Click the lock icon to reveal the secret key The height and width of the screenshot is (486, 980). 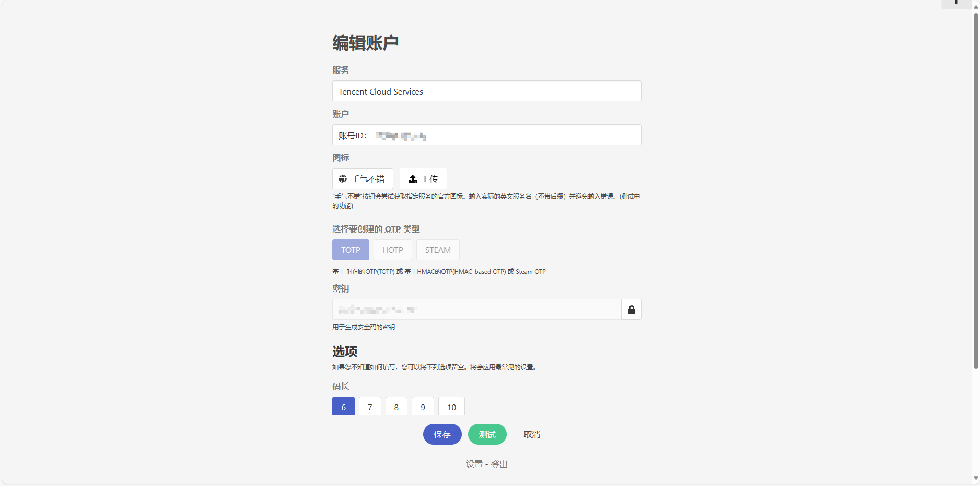pos(631,309)
